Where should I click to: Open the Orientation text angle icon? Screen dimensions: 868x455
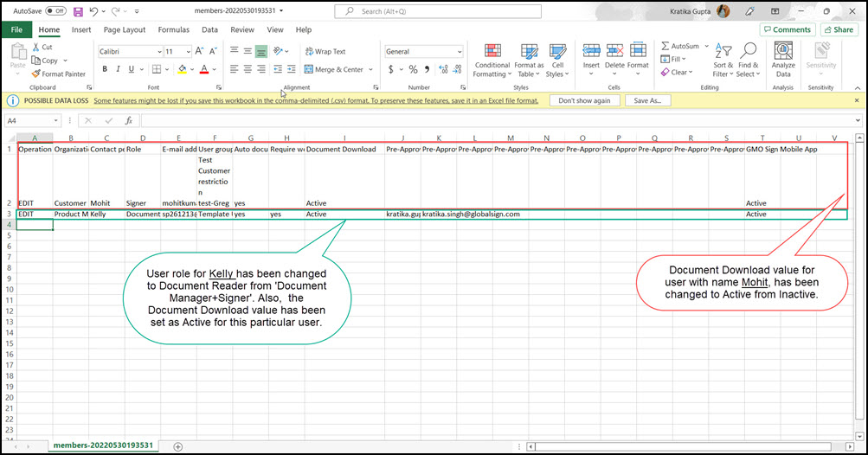pos(279,51)
